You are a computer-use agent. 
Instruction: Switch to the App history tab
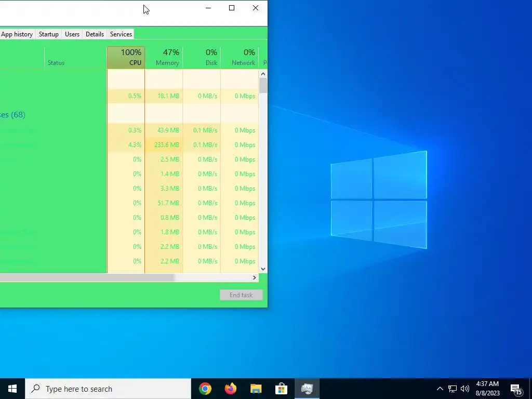tap(17, 34)
